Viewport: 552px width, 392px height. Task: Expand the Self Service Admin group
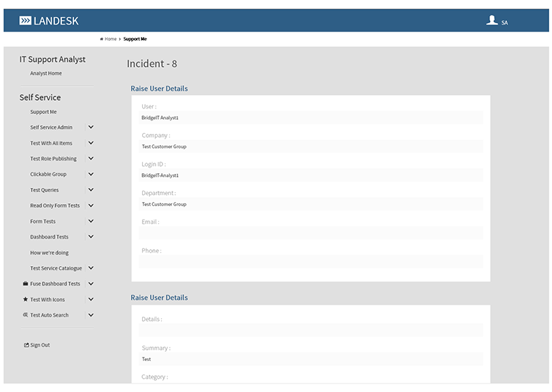[x=91, y=127]
